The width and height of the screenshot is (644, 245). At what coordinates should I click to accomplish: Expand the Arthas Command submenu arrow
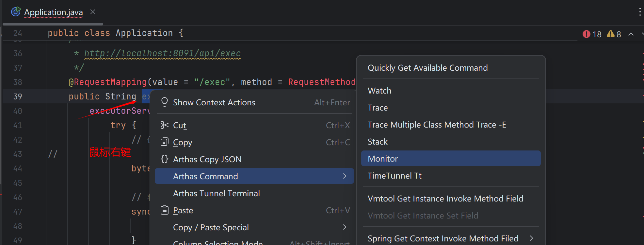click(345, 176)
